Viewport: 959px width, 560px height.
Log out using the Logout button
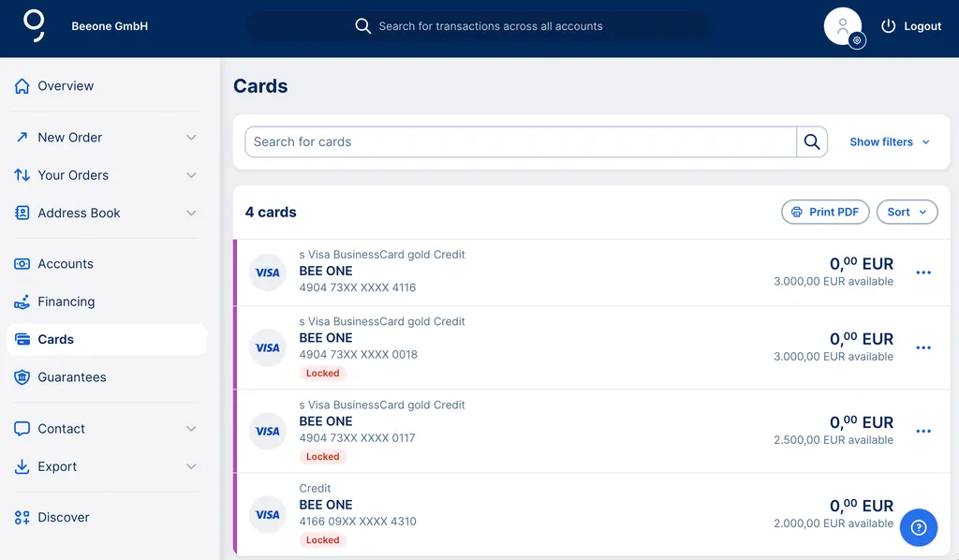click(911, 26)
